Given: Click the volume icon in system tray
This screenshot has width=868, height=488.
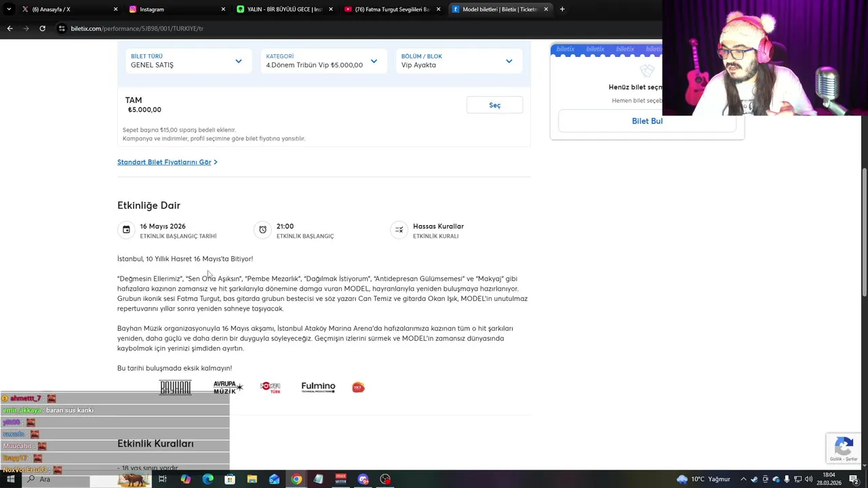Looking at the screenshot, I should tap(808, 479).
